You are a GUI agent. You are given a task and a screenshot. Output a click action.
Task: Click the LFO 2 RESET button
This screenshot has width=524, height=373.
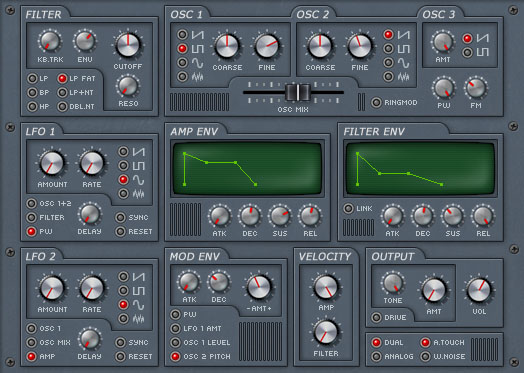120,357
